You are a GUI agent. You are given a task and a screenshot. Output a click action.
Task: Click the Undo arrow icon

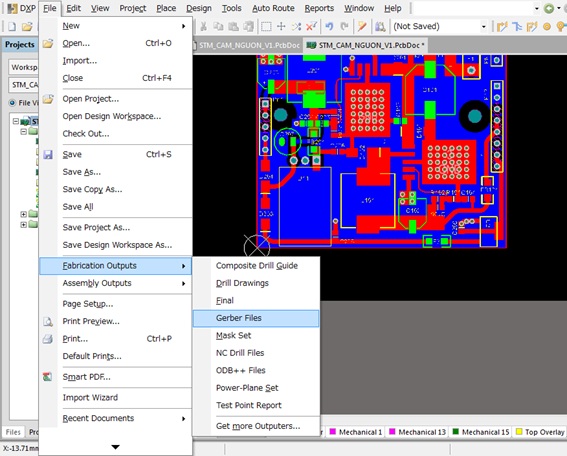click(x=329, y=26)
